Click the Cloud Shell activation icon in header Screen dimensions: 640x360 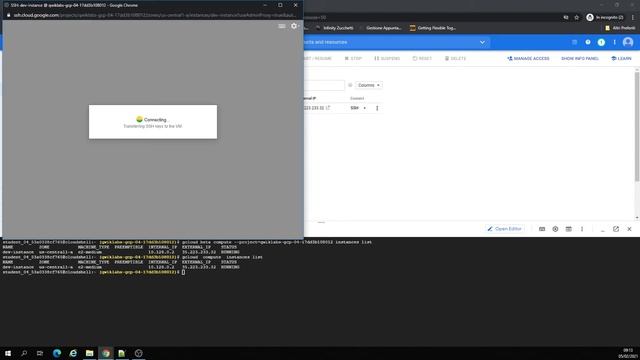(574, 42)
